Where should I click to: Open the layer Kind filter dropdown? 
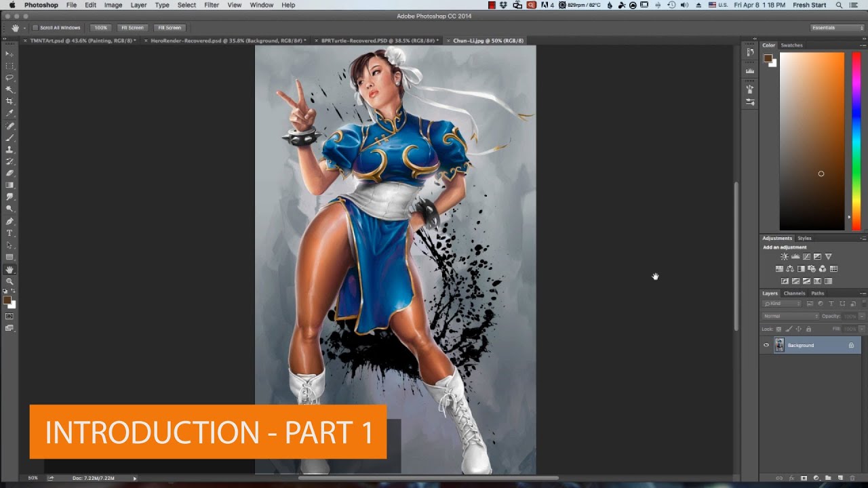782,304
